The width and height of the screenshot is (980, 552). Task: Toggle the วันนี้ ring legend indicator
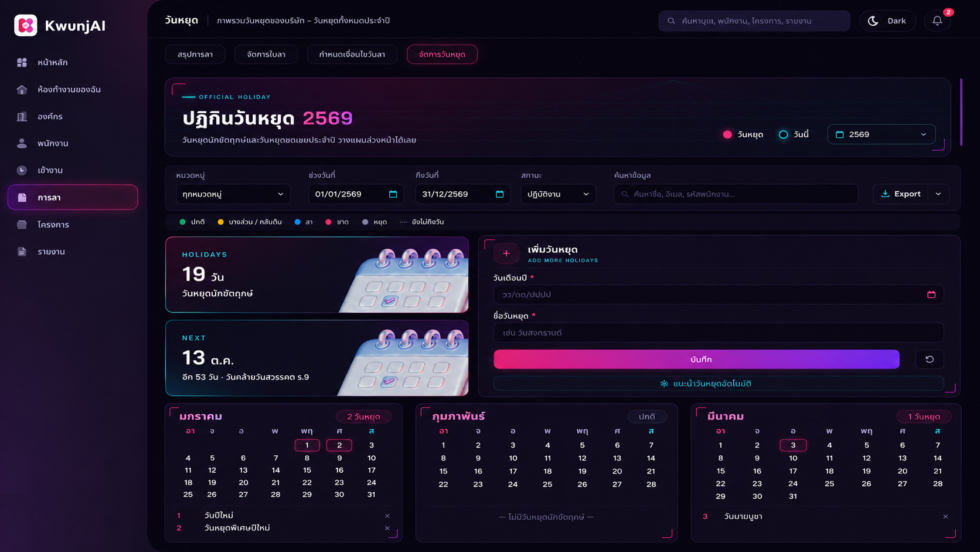pyautogui.click(x=783, y=134)
